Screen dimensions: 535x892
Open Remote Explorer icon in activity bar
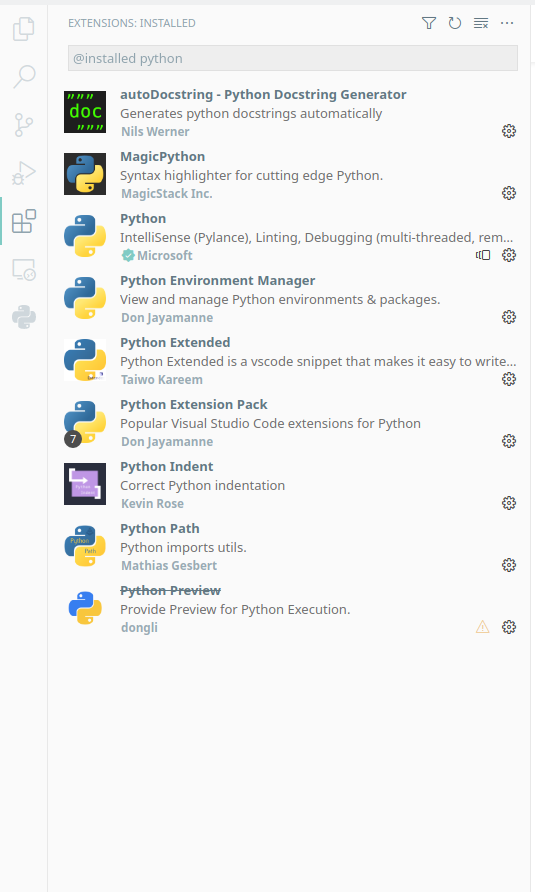tap(24, 270)
